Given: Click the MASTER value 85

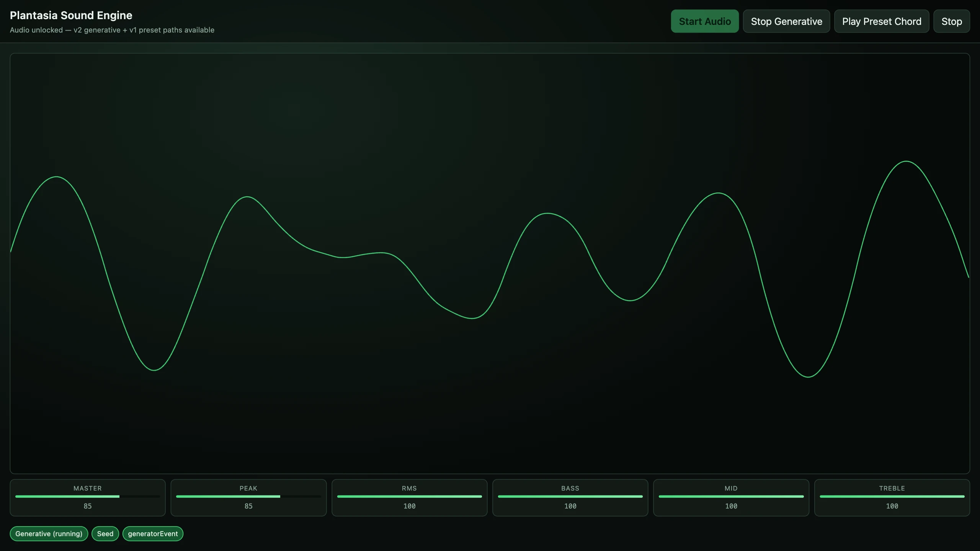Looking at the screenshot, I should (88, 506).
